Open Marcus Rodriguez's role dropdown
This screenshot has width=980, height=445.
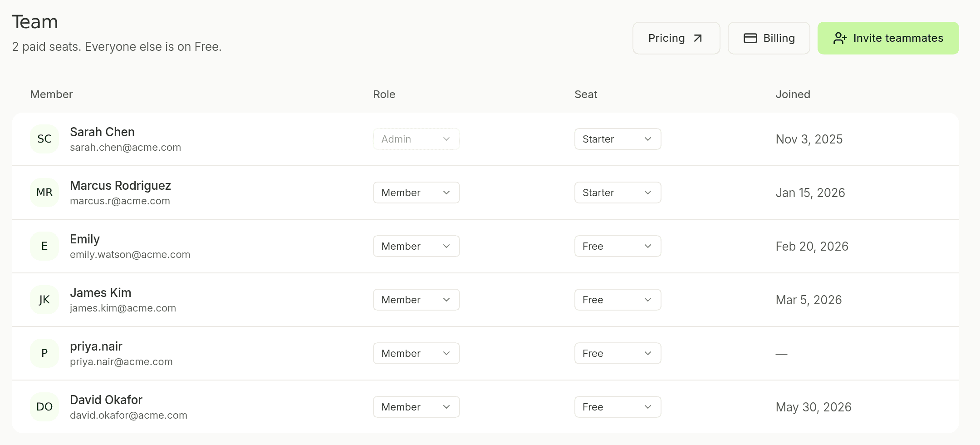click(x=416, y=193)
